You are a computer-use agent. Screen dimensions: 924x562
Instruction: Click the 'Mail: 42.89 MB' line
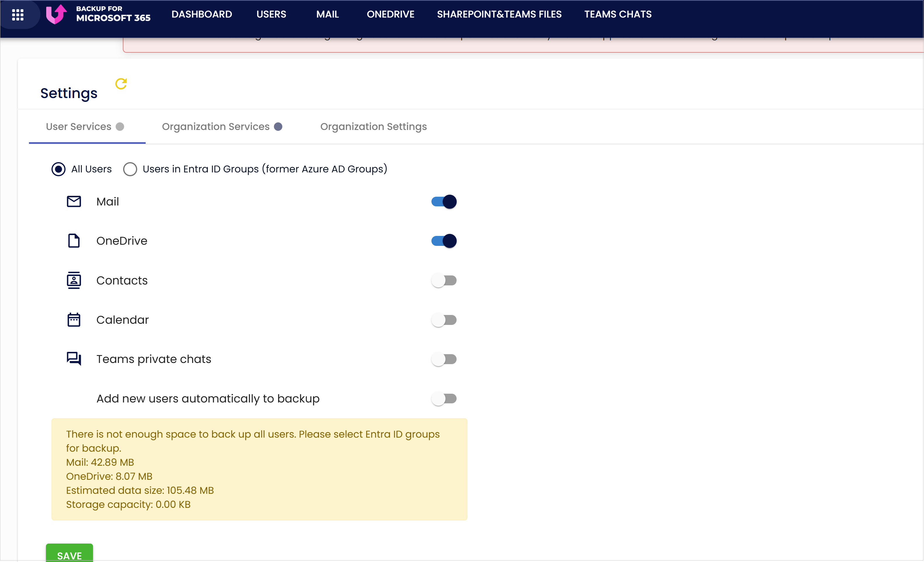tap(100, 462)
